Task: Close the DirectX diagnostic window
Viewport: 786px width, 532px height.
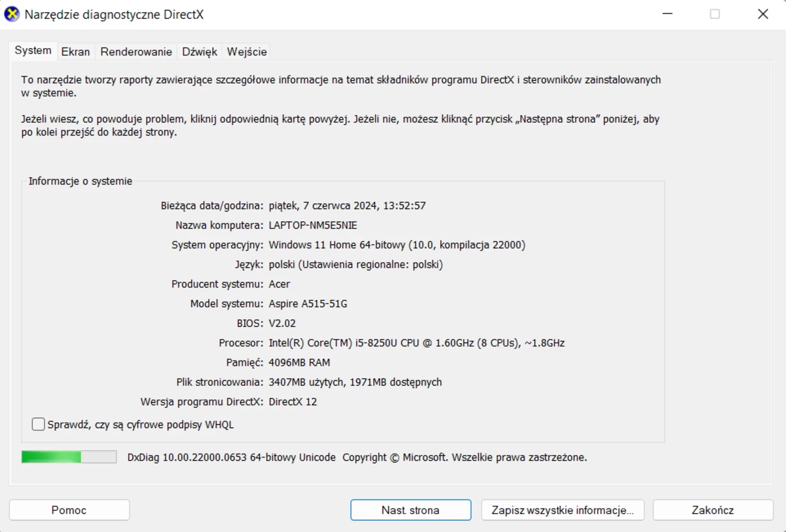Action: (x=763, y=14)
